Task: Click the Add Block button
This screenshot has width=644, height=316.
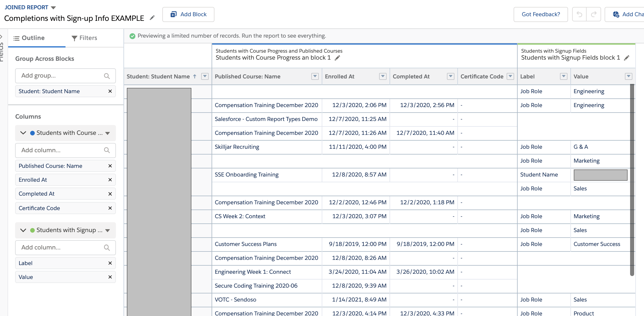Action: [188, 14]
